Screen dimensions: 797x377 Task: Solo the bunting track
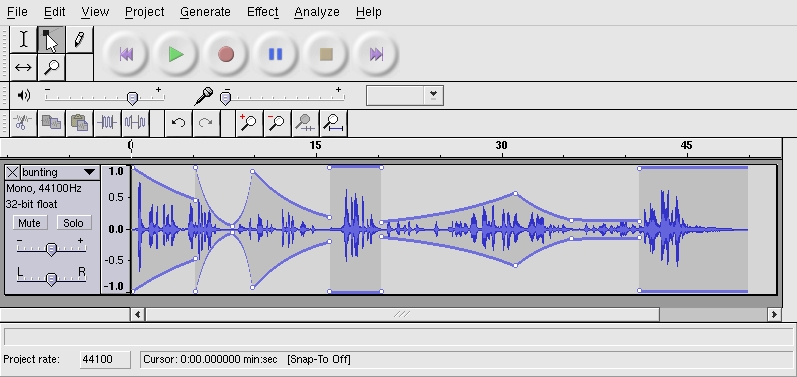tap(73, 223)
